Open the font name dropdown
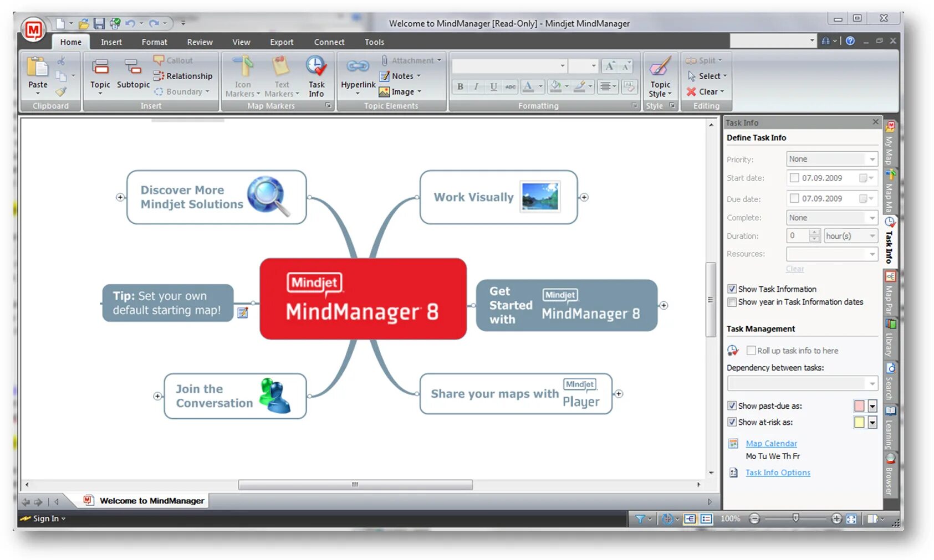934x560 pixels. (x=563, y=66)
